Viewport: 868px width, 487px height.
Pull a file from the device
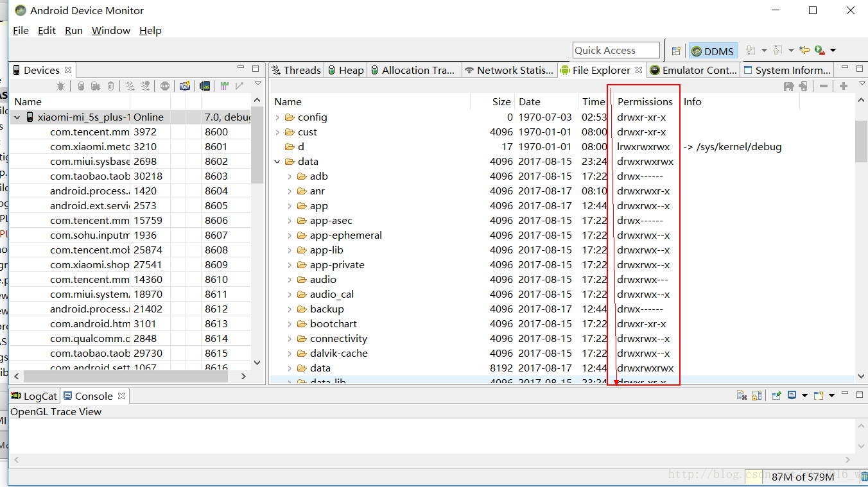[x=789, y=86]
